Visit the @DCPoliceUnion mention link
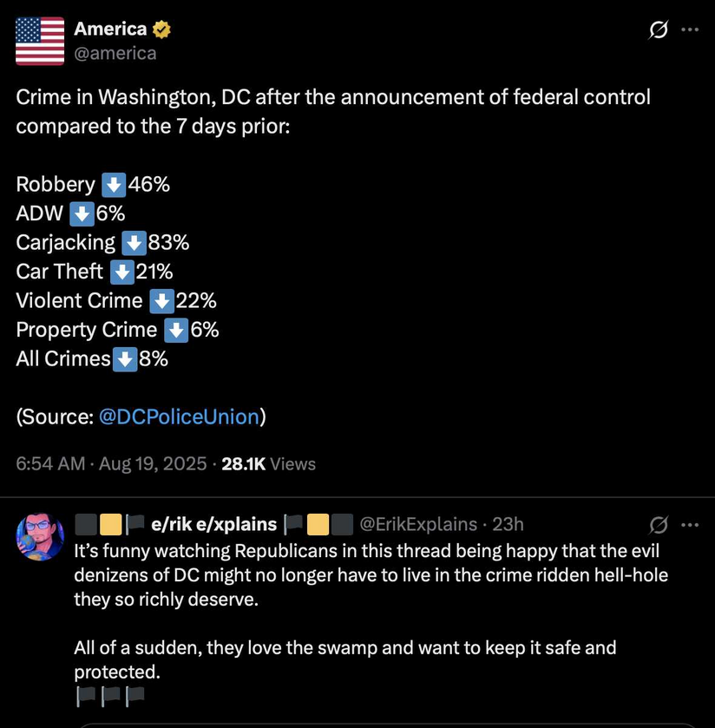The width and height of the screenshot is (715, 728). (x=179, y=416)
